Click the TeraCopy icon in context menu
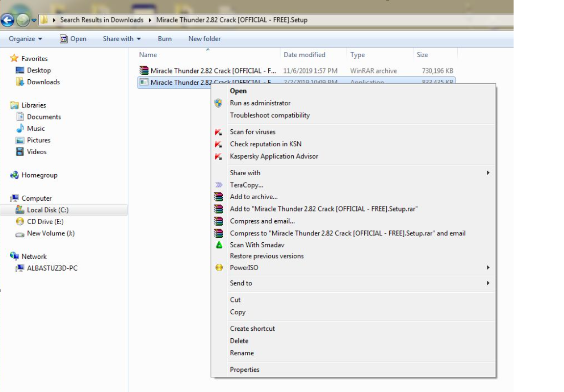 (219, 185)
